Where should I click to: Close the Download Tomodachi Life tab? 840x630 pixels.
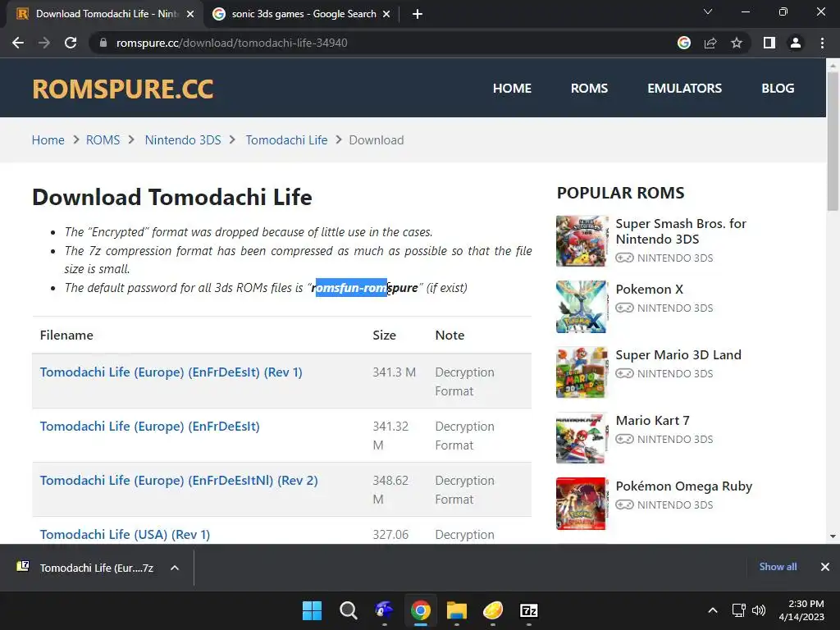190,15
